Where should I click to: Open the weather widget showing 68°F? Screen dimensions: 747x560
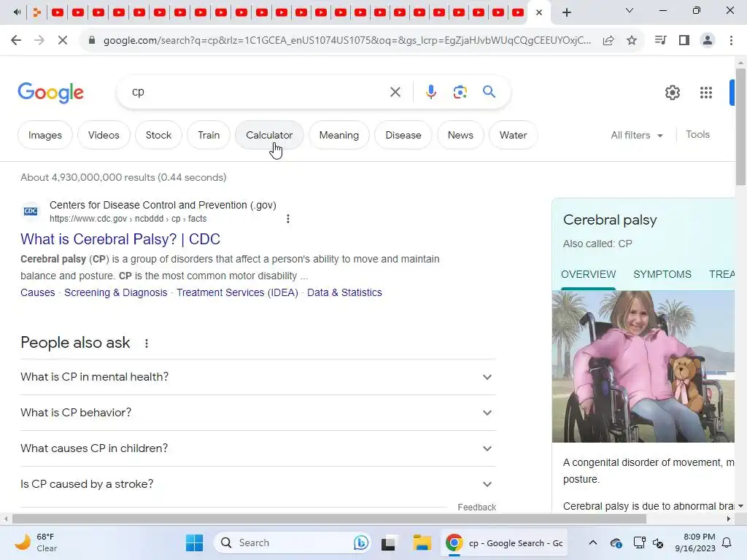click(x=36, y=542)
